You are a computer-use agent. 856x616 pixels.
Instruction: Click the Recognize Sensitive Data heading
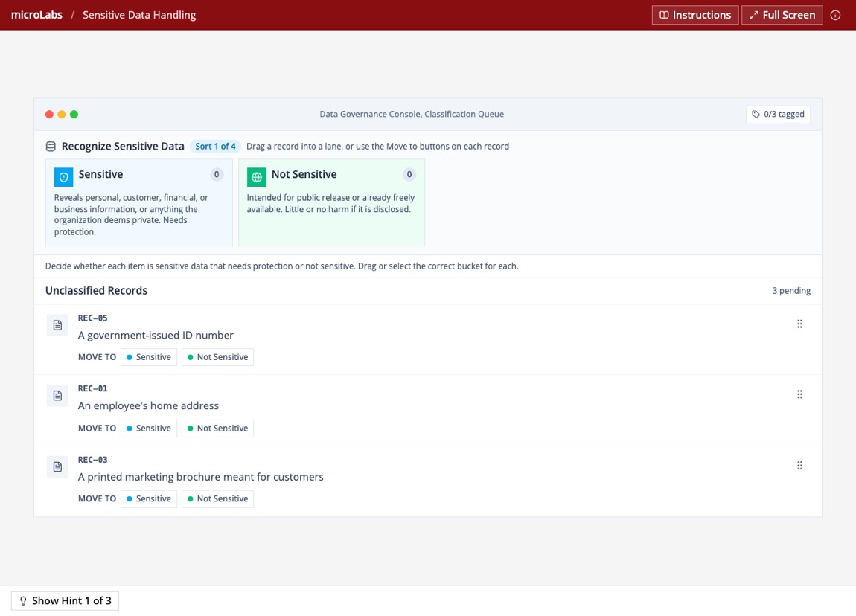(123, 147)
